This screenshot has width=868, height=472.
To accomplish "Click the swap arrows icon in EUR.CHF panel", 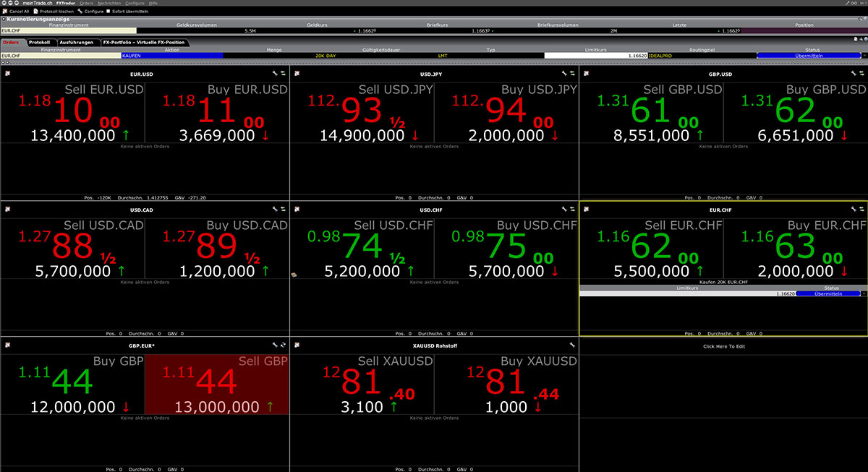I will (861, 210).
